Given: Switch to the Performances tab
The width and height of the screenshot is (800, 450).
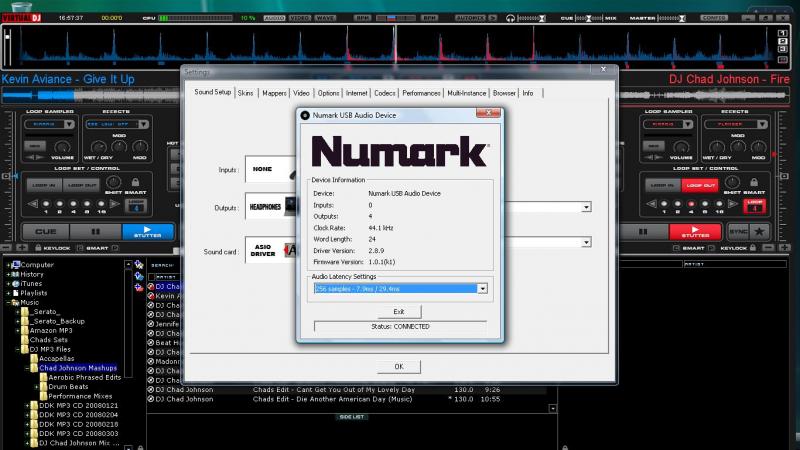Looking at the screenshot, I should click(421, 93).
